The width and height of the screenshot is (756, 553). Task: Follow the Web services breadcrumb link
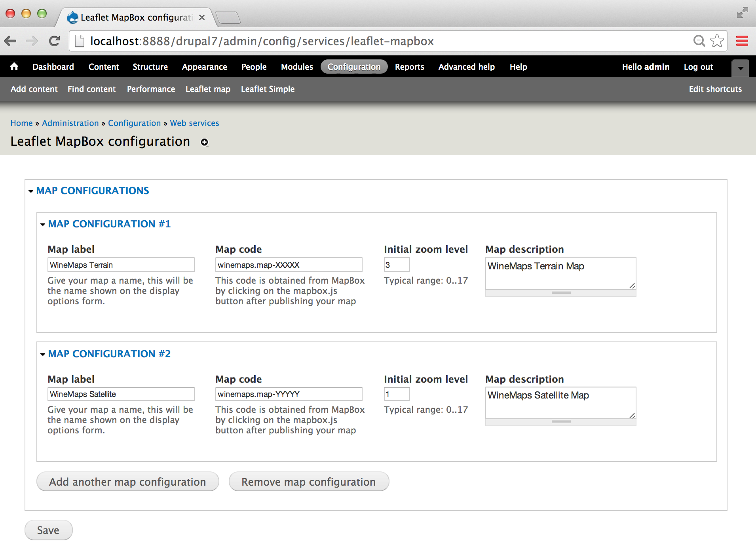pos(194,123)
